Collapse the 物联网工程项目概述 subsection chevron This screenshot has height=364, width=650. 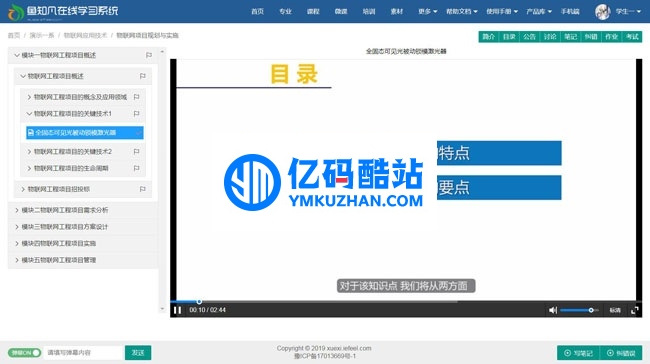[23, 76]
